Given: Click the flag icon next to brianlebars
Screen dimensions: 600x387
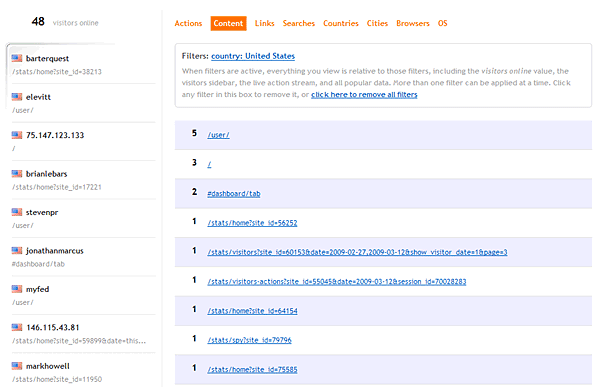Looking at the screenshot, I should coord(17,173).
